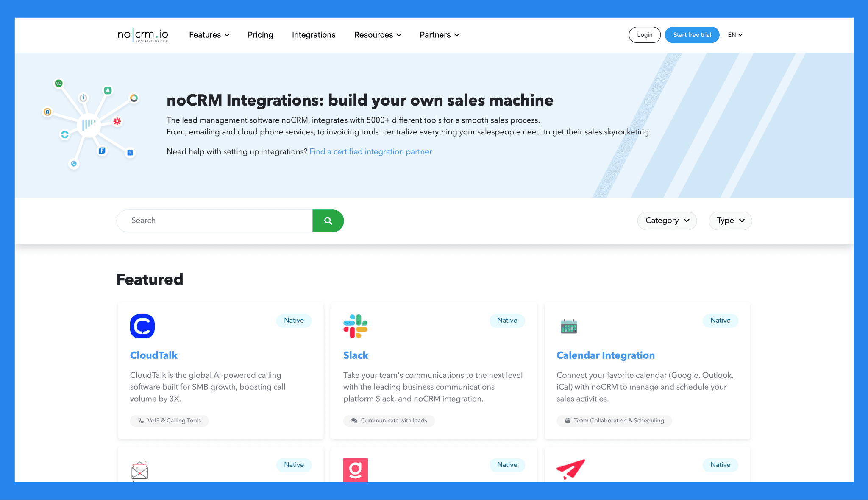The height and width of the screenshot is (500, 868).
Task: Click the Featured heading
Action: pos(150,279)
